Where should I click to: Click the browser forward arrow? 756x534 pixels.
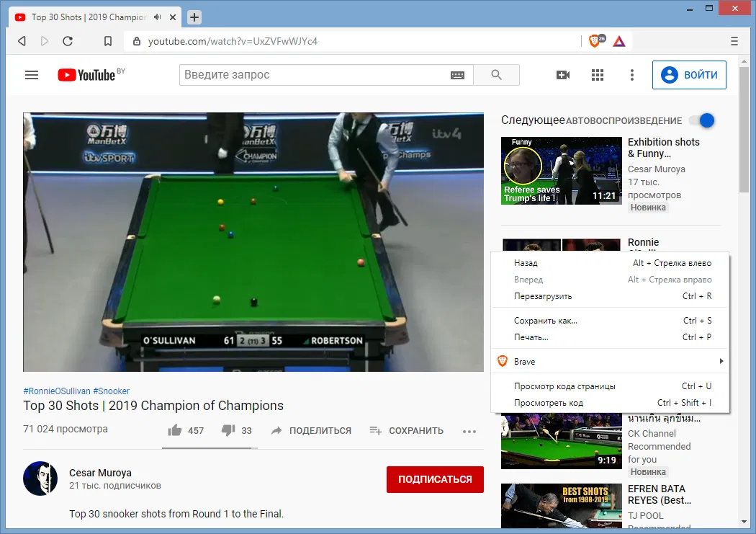click(x=45, y=41)
